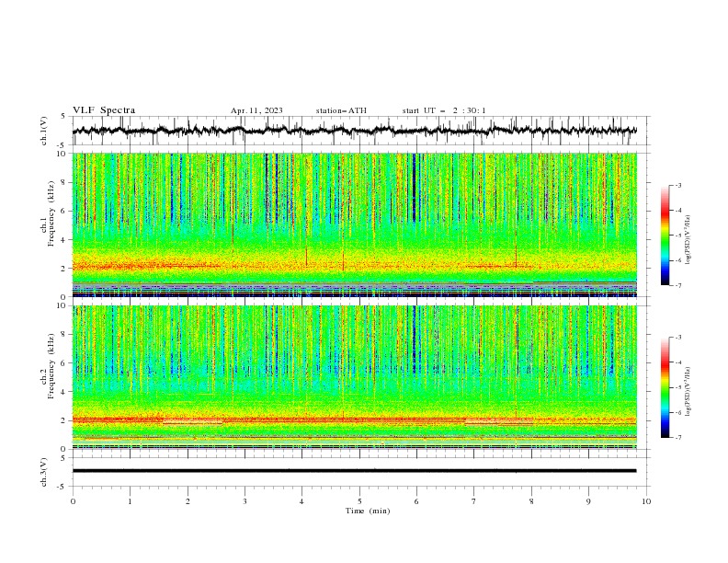Viewport: 728px width, 563px height.
Task: Click the "5" tick of the ch.1(V) axis
Action: coord(64,116)
